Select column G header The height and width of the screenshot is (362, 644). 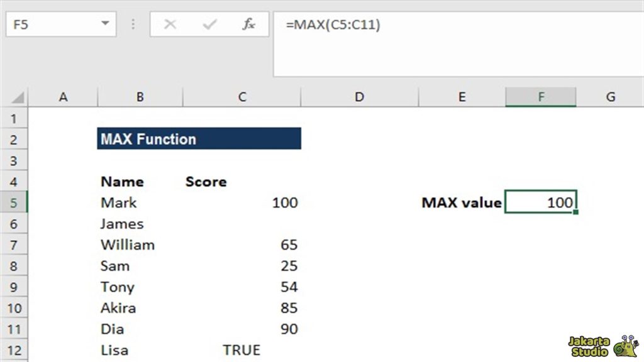610,97
